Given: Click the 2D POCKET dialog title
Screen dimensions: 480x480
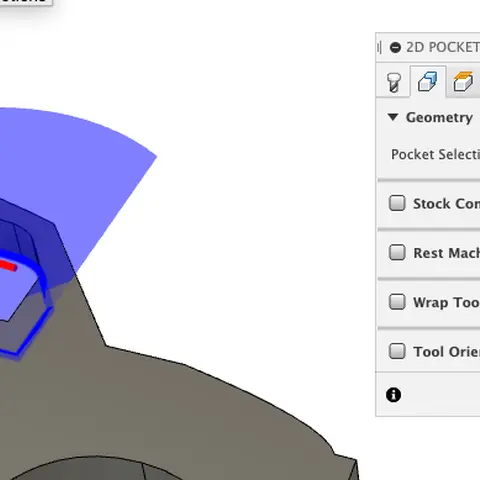Looking at the screenshot, I should [x=443, y=47].
